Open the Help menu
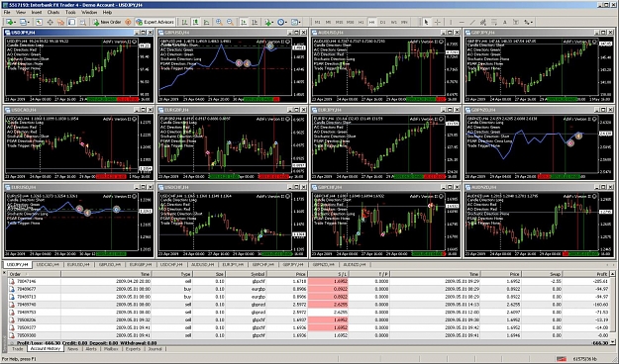Viewport: 619px width, 364px height. pos(107,12)
